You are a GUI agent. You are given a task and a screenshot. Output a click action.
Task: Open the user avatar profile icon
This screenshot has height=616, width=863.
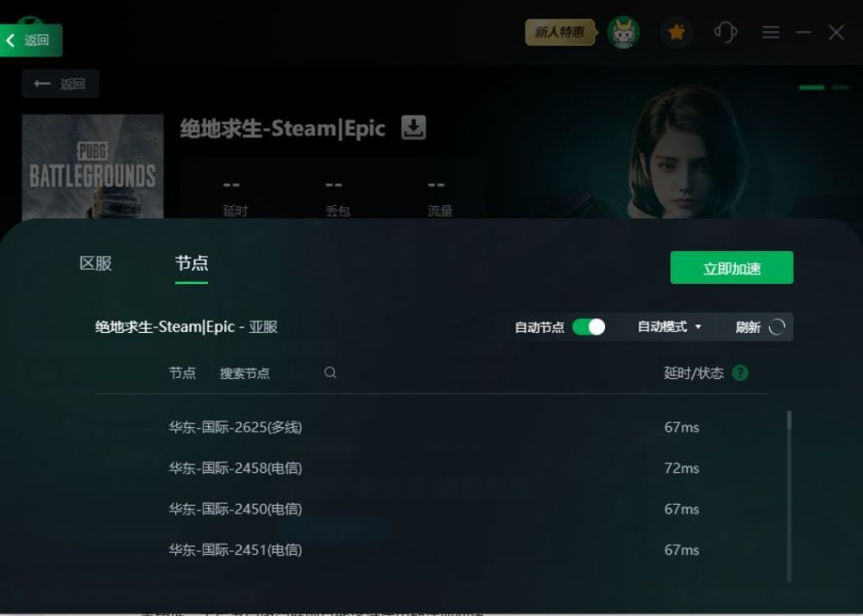(x=624, y=33)
